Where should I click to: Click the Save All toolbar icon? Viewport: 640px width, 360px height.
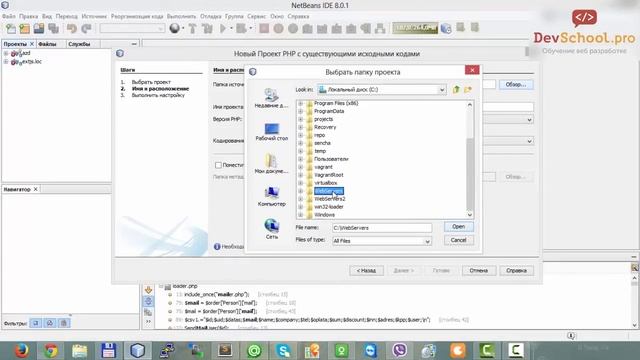click(x=53, y=29)
